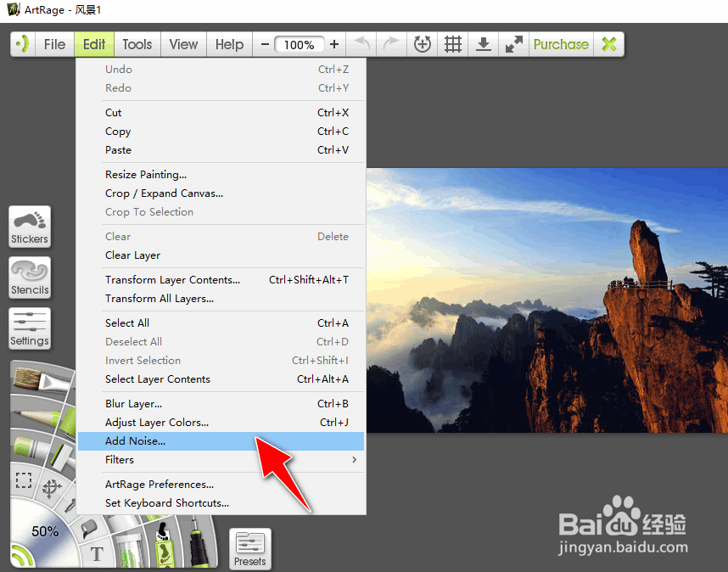Select the selection rectangle tool
728x572 pixels.
tap(24, 480)
